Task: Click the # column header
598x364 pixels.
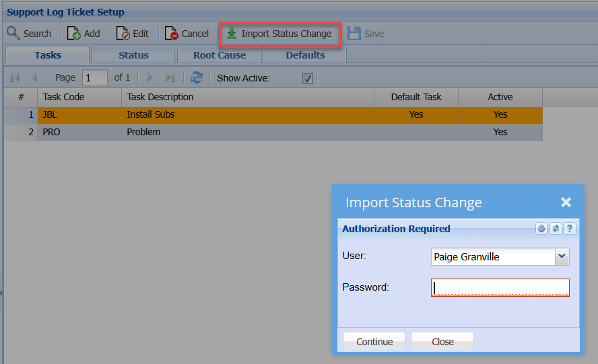Action: click(x=21, y=97)
